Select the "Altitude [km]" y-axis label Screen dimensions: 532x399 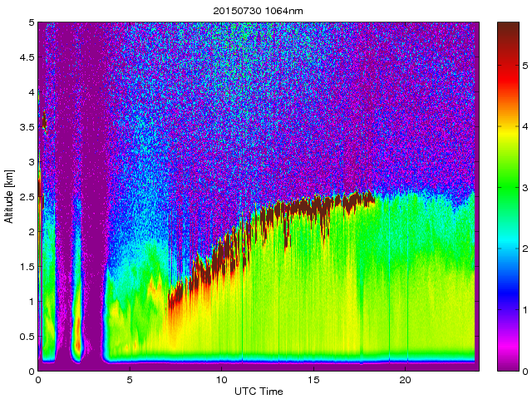click(x=9, y=196)
